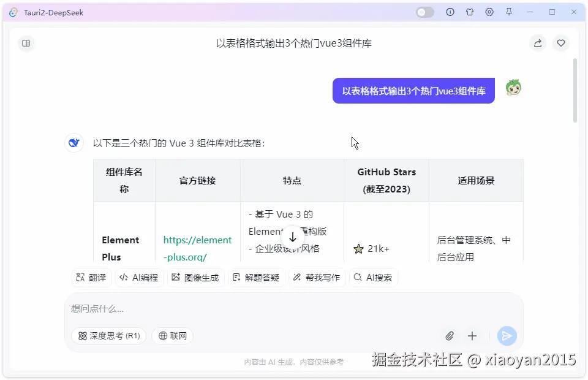The image size is (588, 380).
Task: Click the chat vertical scrollbar
Action: point(575,90)
